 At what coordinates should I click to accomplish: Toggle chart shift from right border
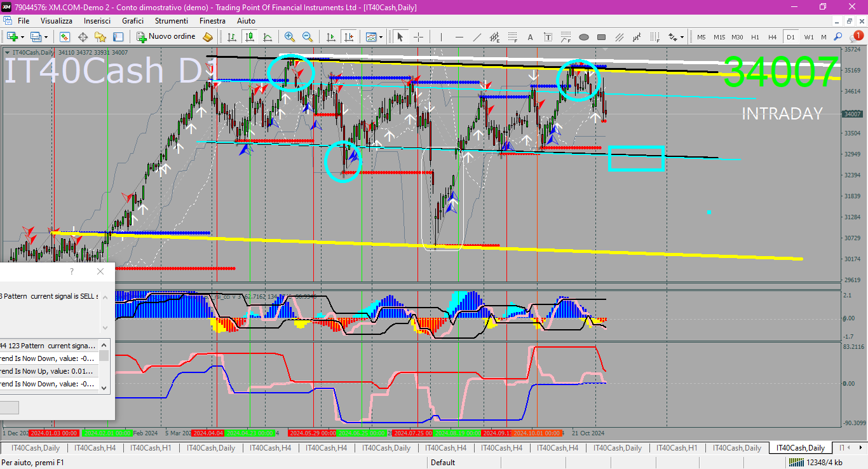(x=348, y=37)
